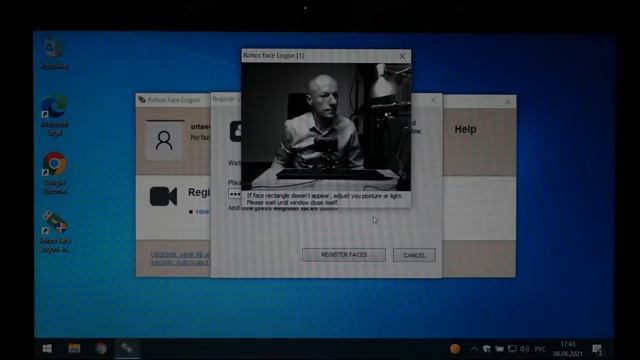Click the user avatar icon in Rohos window
This screenshot has width=640, height=360.
point(164,140)
